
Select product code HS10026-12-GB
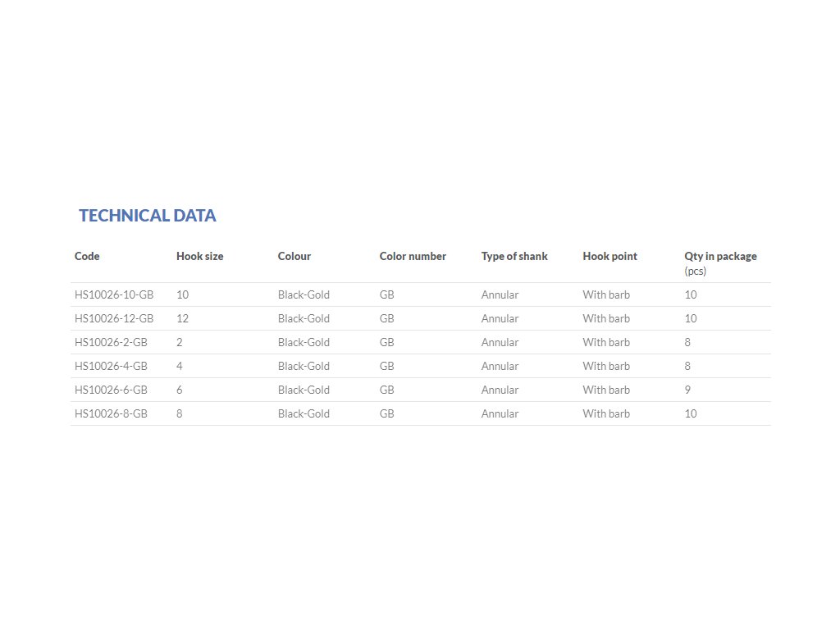tap(114, 318)
